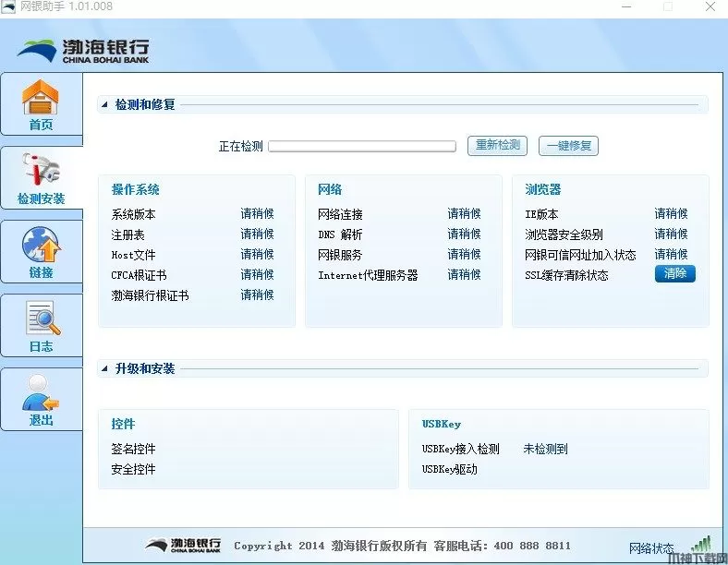Click the app icon in the title bar
The image size is (728, 565).
pos(8,7)
